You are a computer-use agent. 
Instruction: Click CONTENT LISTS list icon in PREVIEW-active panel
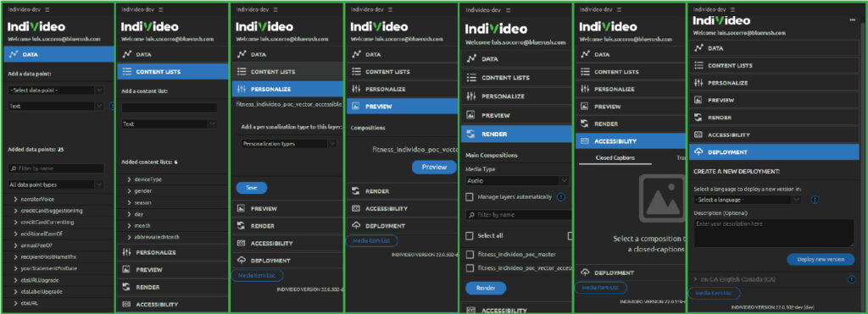point(356,72)
